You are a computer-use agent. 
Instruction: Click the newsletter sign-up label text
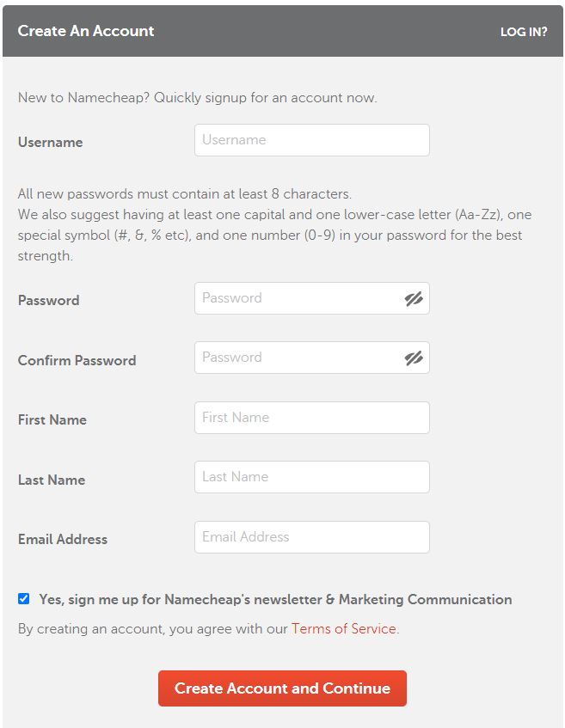point(275,599)
